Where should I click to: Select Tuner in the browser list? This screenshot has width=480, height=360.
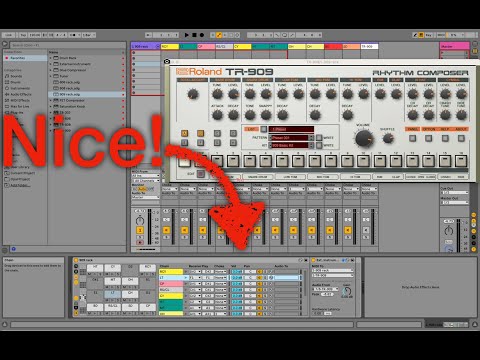click(64, 76)
